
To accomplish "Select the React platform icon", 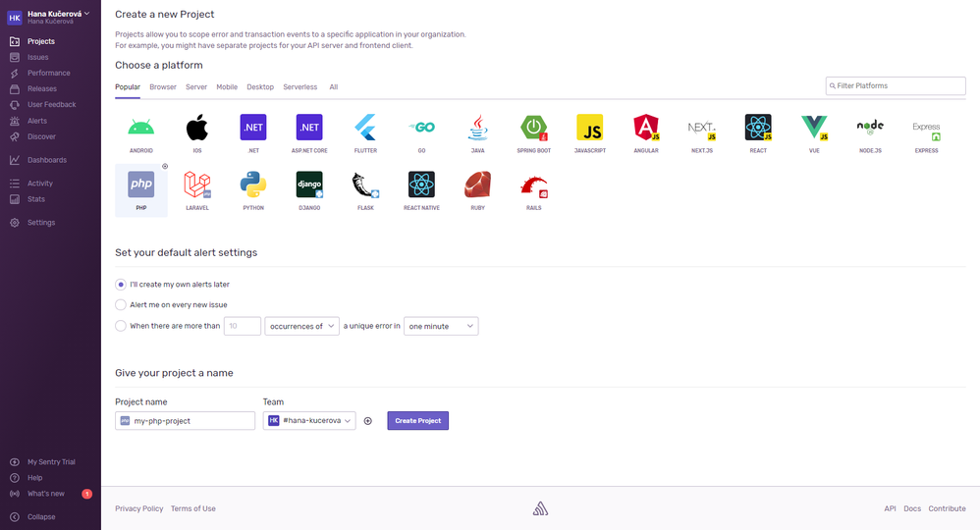I will (x=758, y=128).
